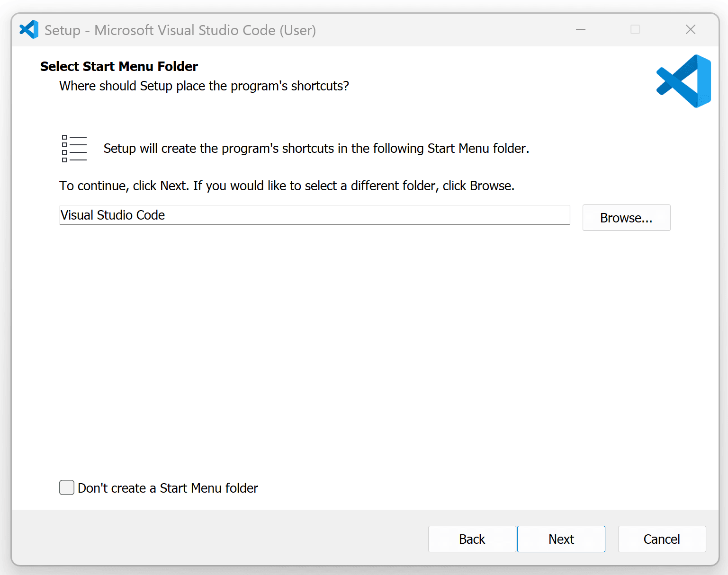Screen dimensions: 728x575
Task: Click the close icon of the setup window
Action: (x=690, y=29)
